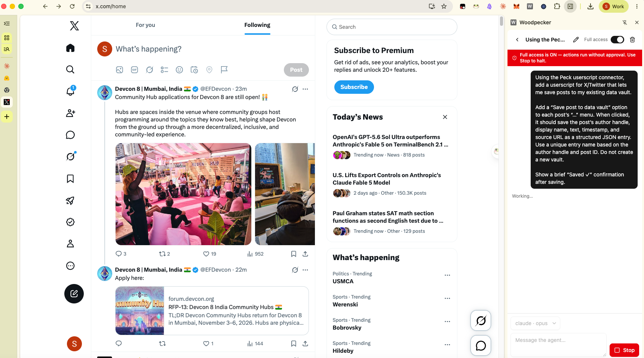Click the X search input field
644x358 pixels.
(392, 27)
